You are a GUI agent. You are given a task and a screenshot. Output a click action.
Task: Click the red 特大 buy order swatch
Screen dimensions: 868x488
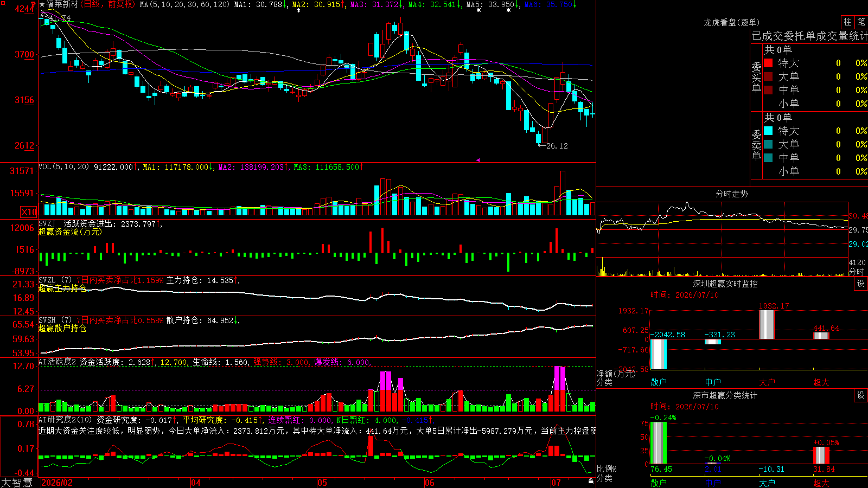click(768, 63)
